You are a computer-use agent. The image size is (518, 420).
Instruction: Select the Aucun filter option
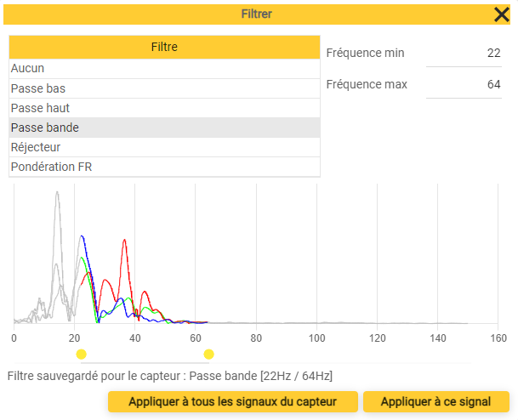point(164,68)
